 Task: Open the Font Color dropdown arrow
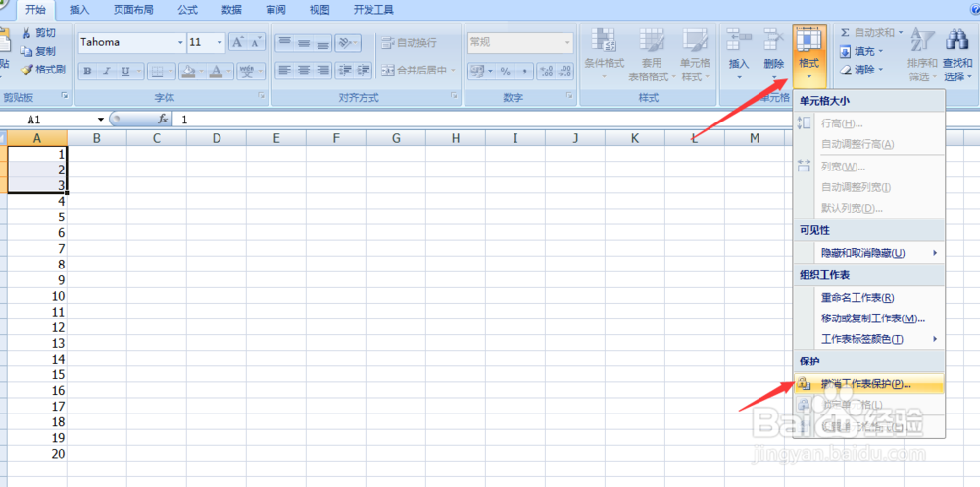[228, 72]
